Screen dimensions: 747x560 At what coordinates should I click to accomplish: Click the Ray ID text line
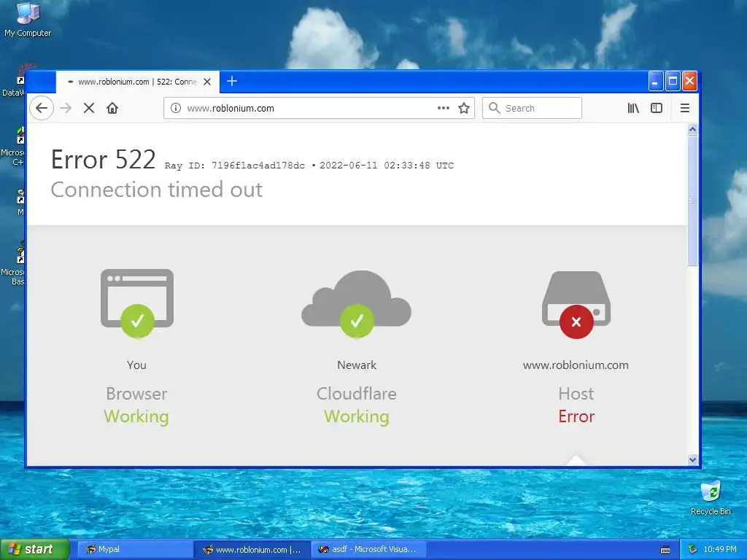click(x=309, y=166)
